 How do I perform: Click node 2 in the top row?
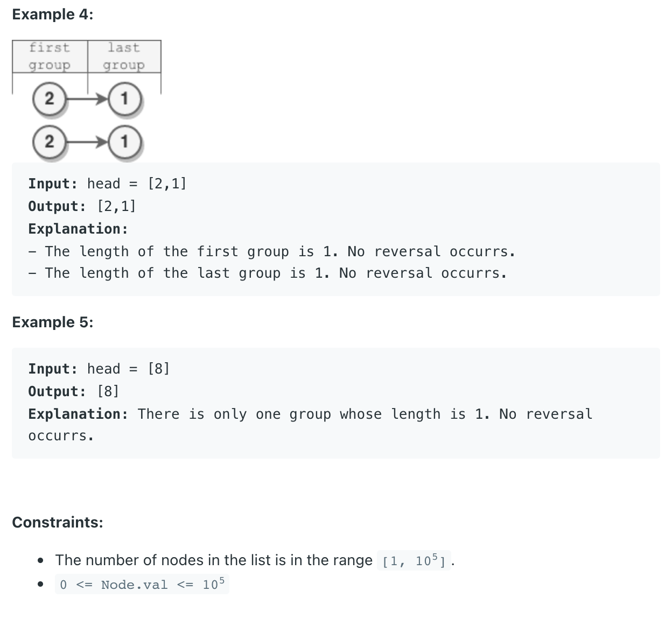pyautogui.click(x=50, y=99)
